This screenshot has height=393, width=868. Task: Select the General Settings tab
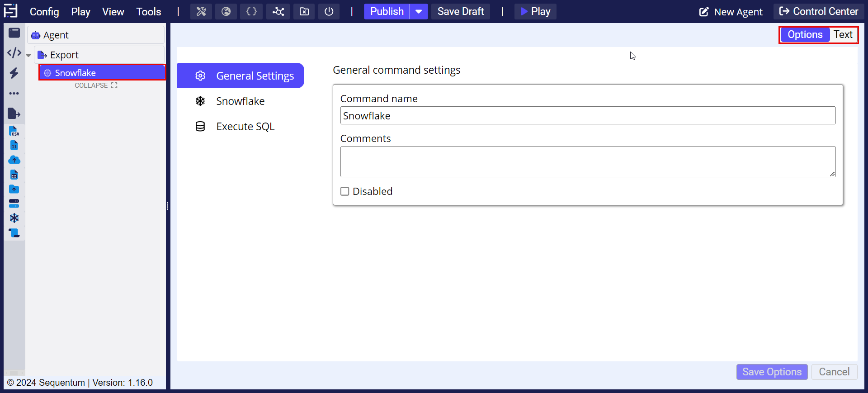(x=241, y=76)
